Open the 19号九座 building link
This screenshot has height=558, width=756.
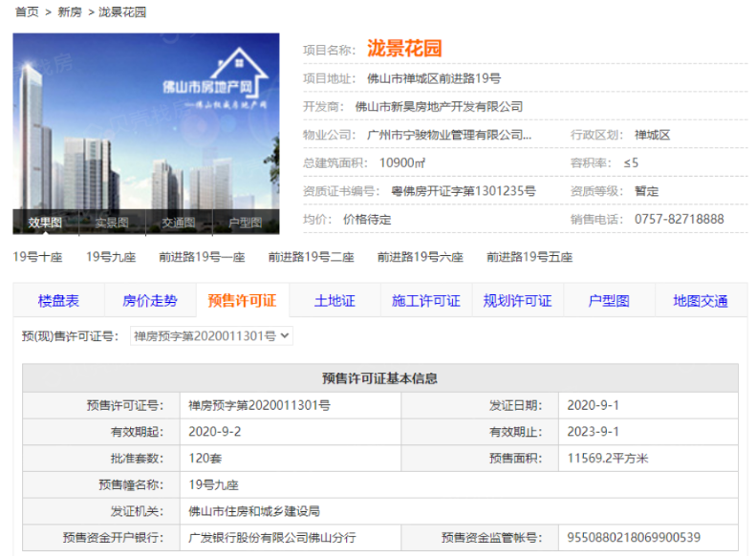point(111,257)
